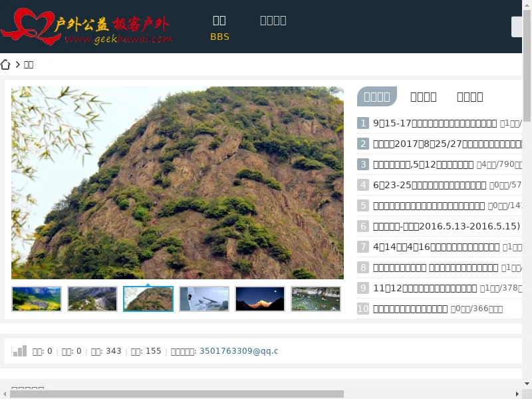The height and width of the screenshot is (399, 532).
Task: Select the ice climbing thumbnail
Action: (204, 299)
